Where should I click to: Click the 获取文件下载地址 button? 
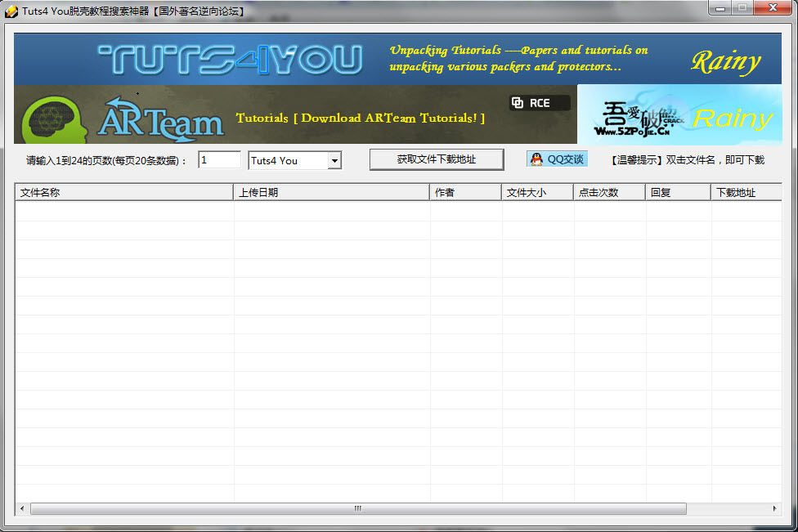pos(436,159)
